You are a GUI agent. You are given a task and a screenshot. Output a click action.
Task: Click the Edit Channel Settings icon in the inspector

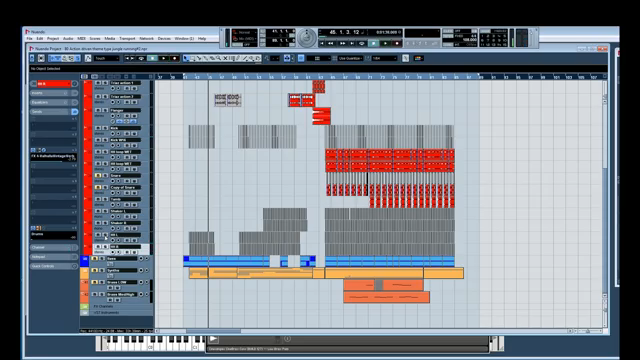74,84
